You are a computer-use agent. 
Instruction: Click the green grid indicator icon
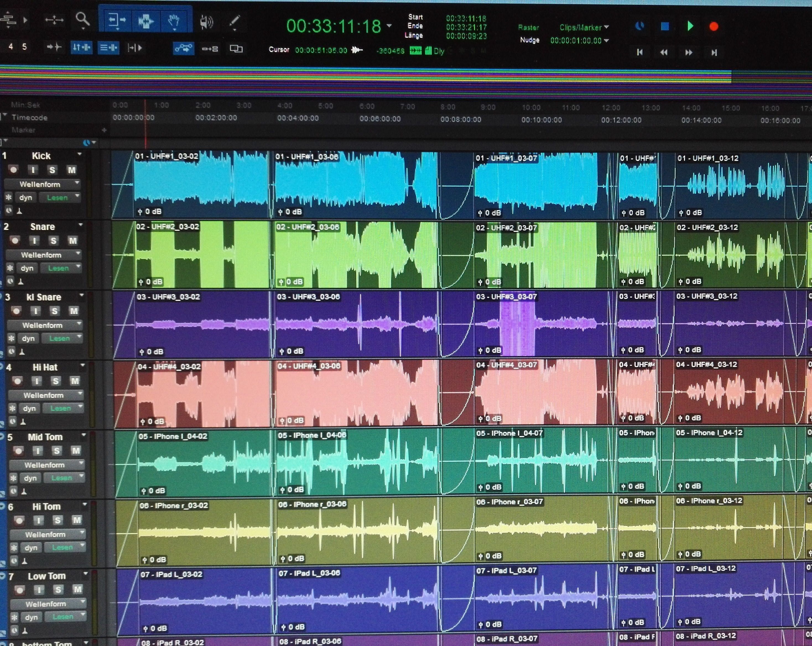[415, 51]
